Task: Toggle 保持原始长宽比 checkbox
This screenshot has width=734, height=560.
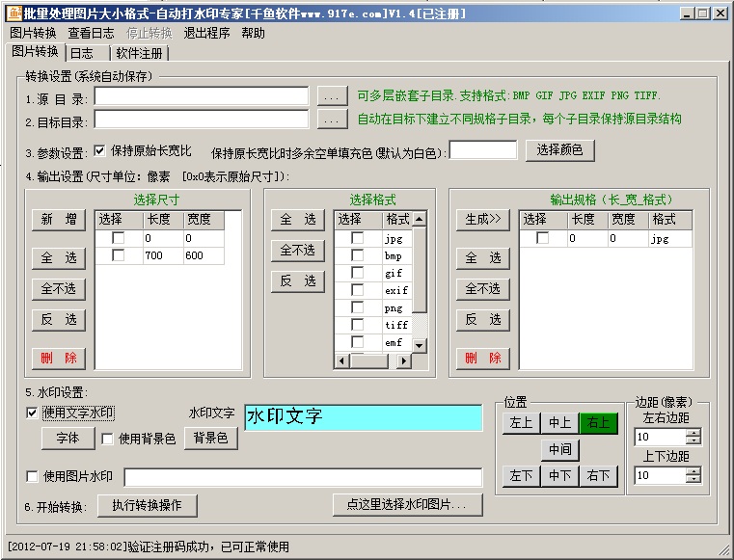Action: click(x=99, y=151)
